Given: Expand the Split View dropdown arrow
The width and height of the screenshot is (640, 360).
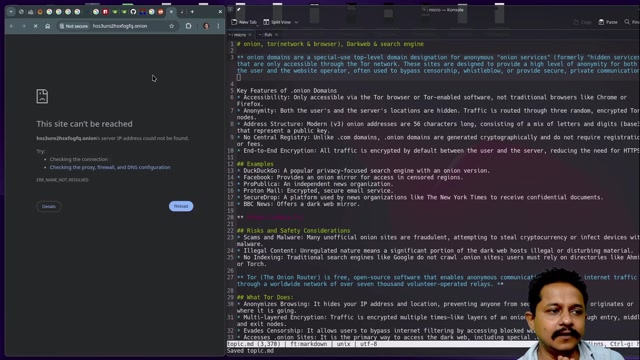Looking at the screenshot, I should coord(296,22).
